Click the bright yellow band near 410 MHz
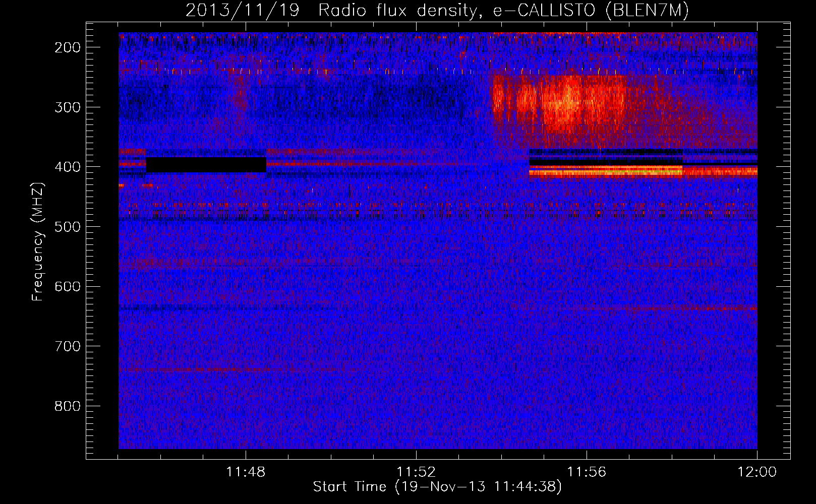Image resolution: width=816 pixels, height=504 pixels. point(605,171)
